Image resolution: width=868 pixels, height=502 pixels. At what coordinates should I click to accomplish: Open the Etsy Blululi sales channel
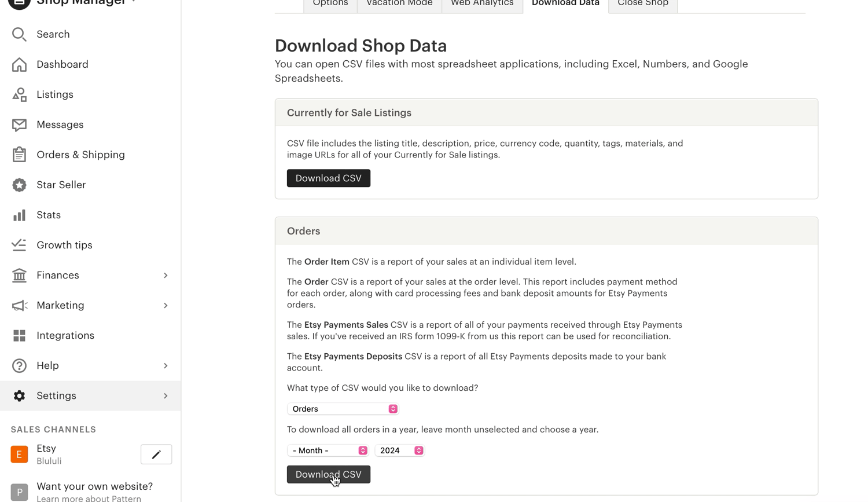tap(49, 455)
